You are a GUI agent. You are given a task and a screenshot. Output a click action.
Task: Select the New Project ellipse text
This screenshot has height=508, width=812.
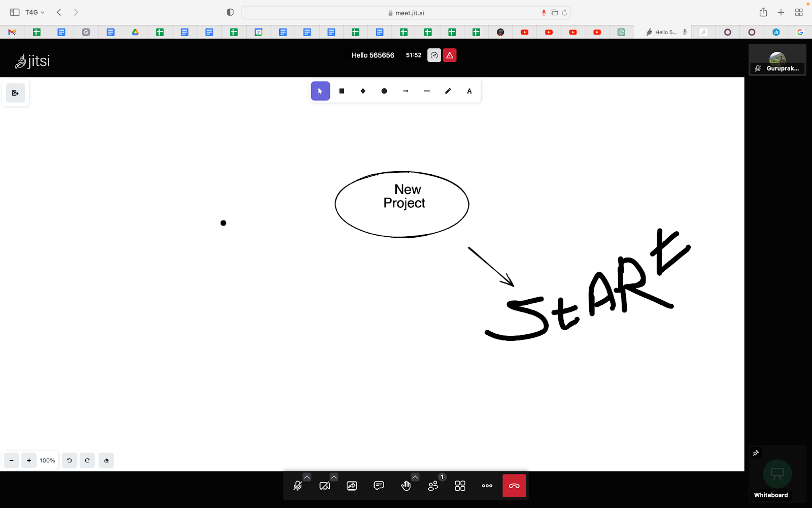404,196
